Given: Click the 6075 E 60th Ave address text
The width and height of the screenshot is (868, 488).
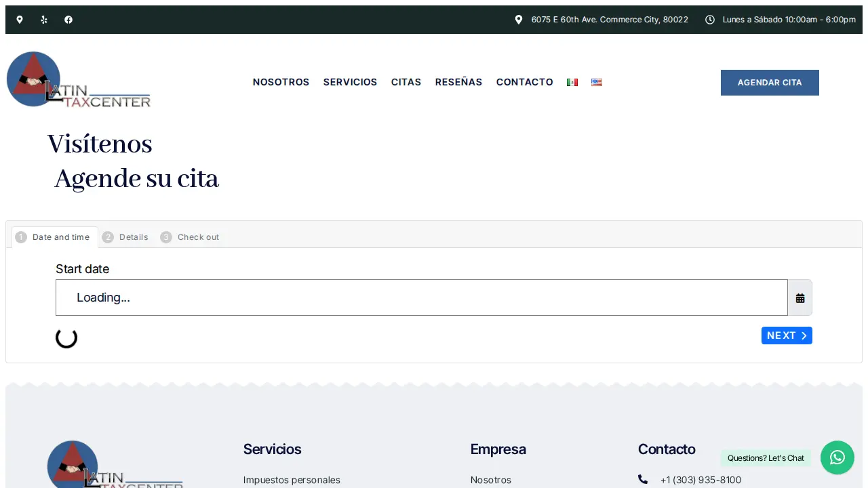Looking at the screenshot, I should 610,20.
